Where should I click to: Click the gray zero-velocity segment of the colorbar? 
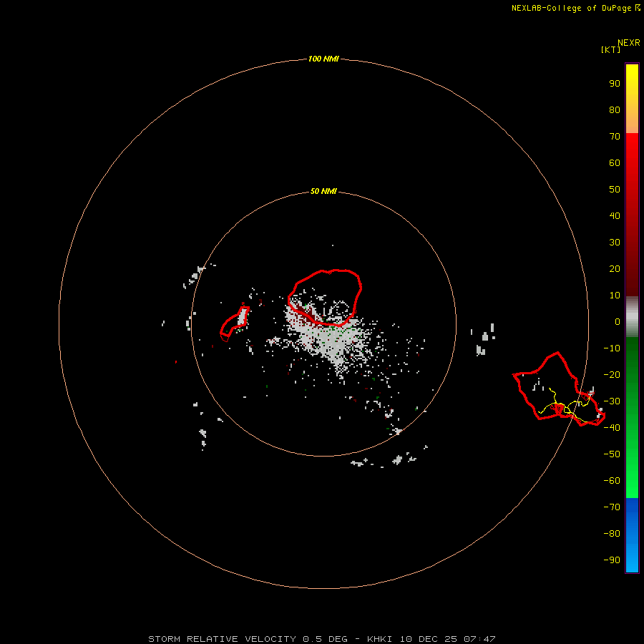(x=632, y=317)
